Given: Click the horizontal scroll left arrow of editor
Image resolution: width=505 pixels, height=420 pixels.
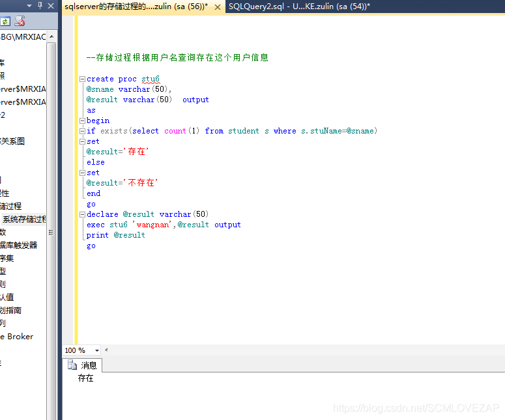Looking at the screenshot, I should point(106,350).
